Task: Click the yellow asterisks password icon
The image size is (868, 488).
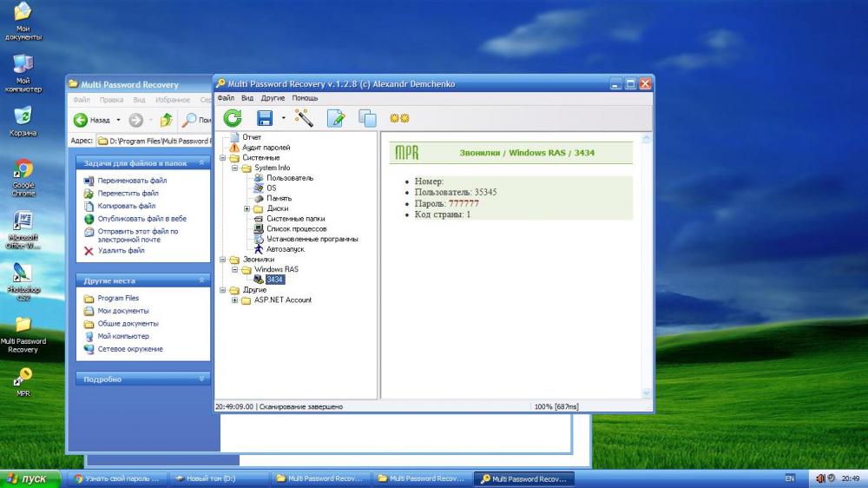Action: pos(399,118)
